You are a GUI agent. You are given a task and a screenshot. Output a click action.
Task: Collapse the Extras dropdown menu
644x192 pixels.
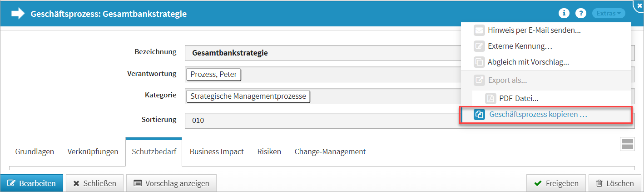[x=609, y=14]
